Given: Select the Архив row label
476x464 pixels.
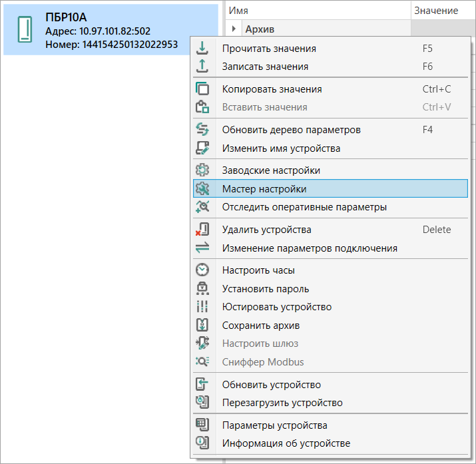Looking at the screenshot, I should [x=260, y=29].
